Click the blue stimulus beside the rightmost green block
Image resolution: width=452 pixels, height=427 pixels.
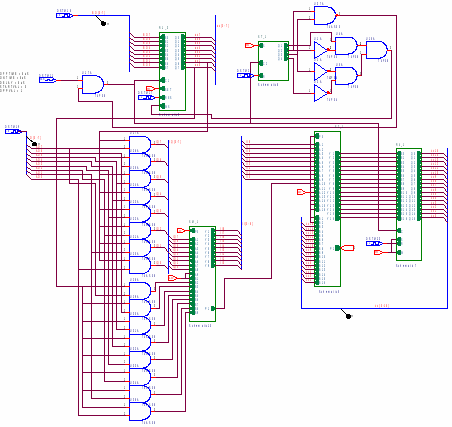[374, 243]
